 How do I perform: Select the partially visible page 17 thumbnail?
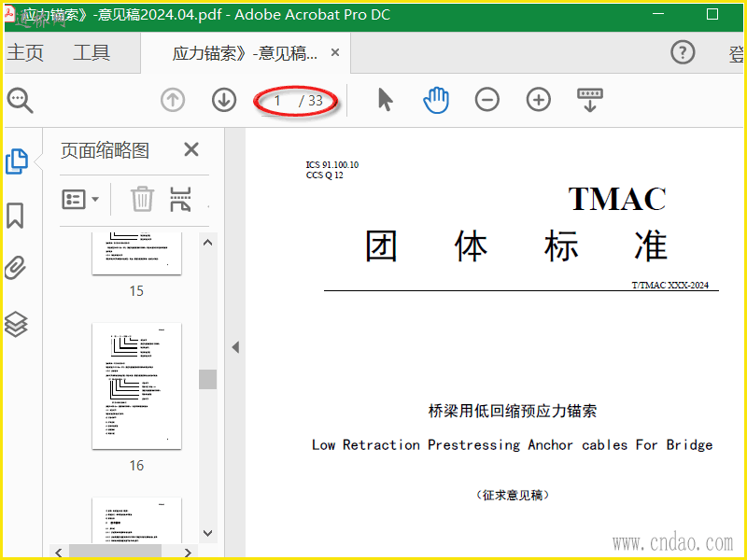point(136,520)
